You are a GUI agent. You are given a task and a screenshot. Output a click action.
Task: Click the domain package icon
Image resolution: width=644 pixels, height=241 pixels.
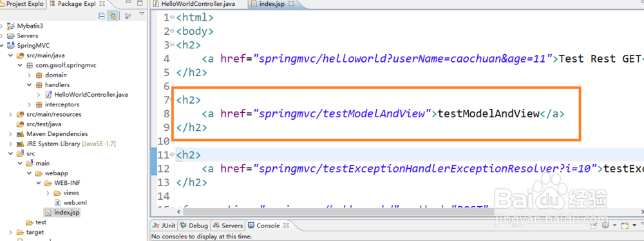(x=39, y=75)
